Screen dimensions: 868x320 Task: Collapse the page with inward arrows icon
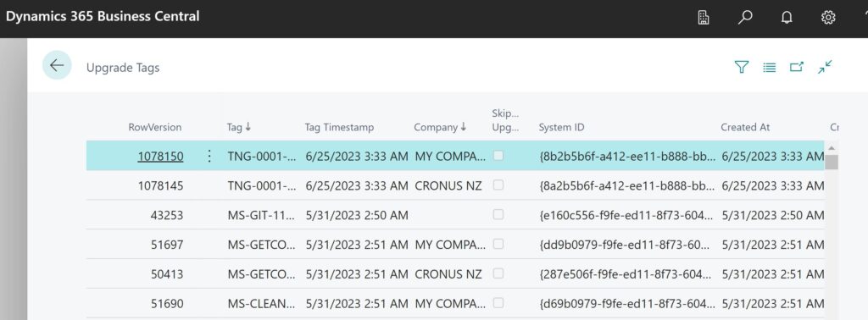pyautogui.click(x=825, y=67)
